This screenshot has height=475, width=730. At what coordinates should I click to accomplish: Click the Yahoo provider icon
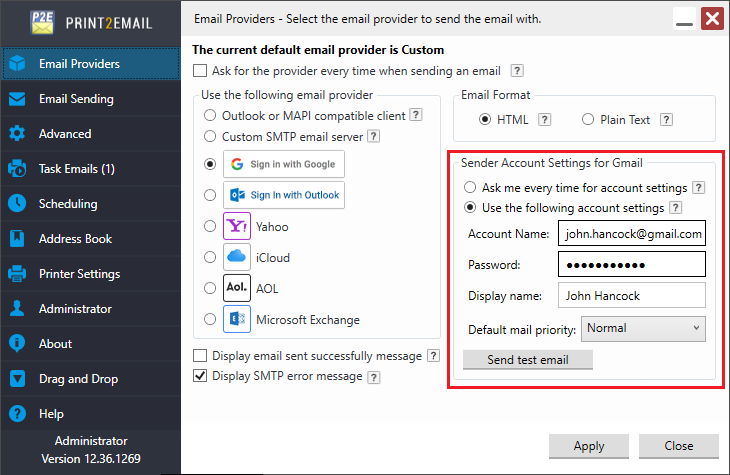click(x=237, y=227)
